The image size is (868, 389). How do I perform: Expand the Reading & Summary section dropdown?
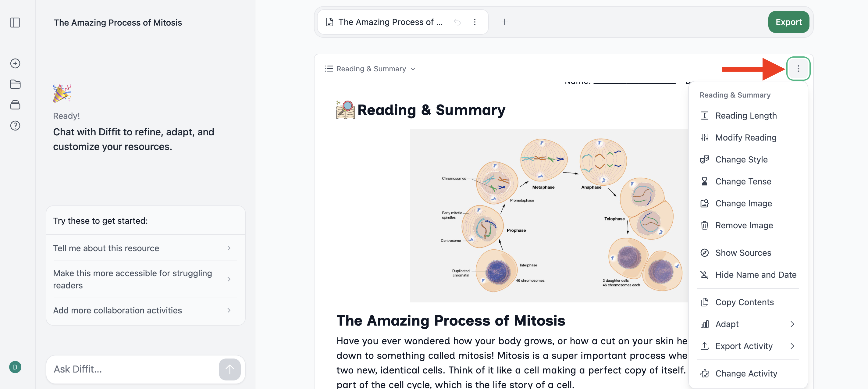click(370, 69)
